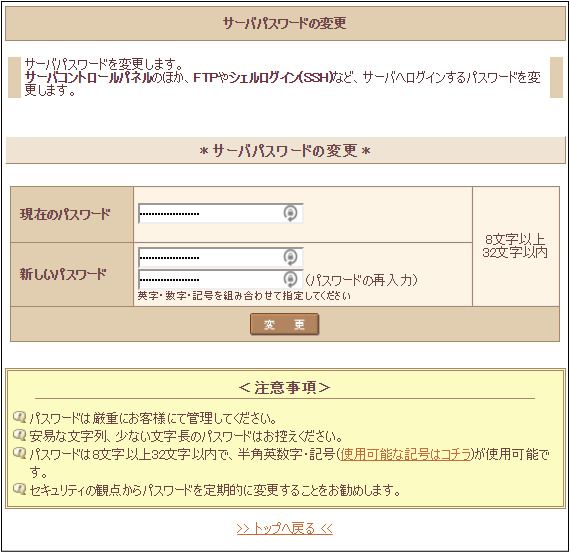Screen dimensions: 570x553
Task: Select the 新しいパスワード label
Action: click(63, 274)
